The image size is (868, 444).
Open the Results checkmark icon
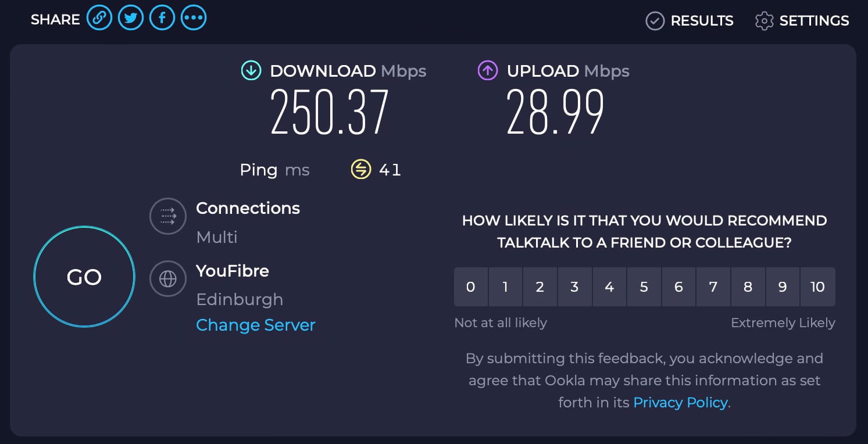pos(655,21)
